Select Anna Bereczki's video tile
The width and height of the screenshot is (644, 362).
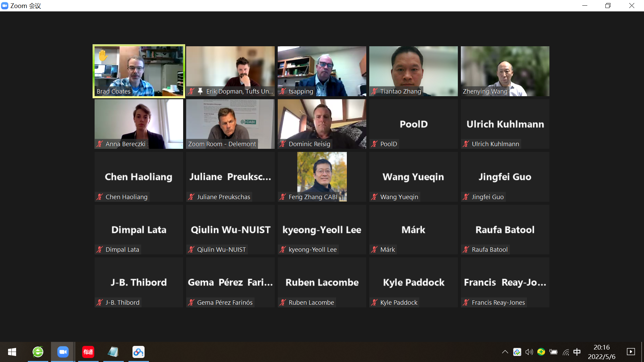click(x=139, y=124)
